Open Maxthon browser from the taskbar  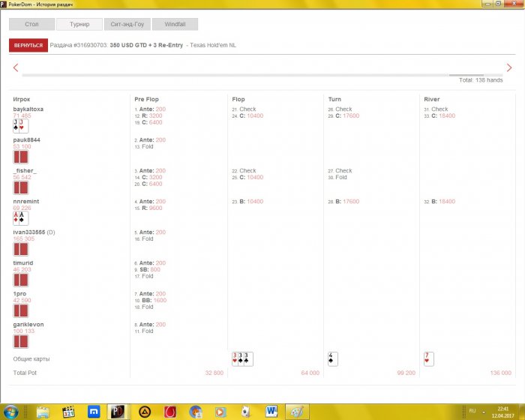tap(94, 412)
